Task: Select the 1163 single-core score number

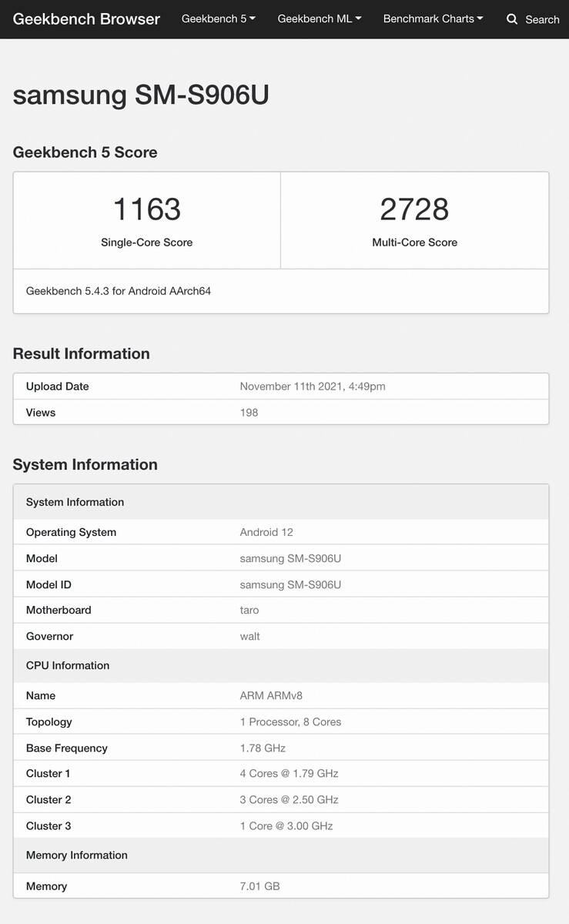Action: tap(146, 209)
